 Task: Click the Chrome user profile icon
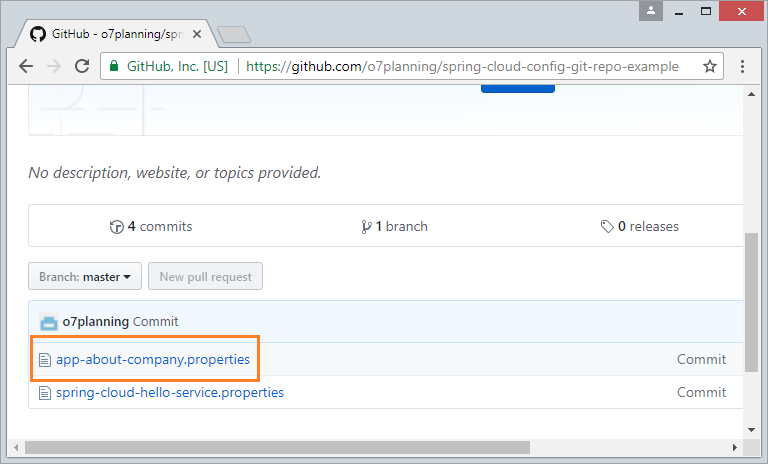pos(651,10)
